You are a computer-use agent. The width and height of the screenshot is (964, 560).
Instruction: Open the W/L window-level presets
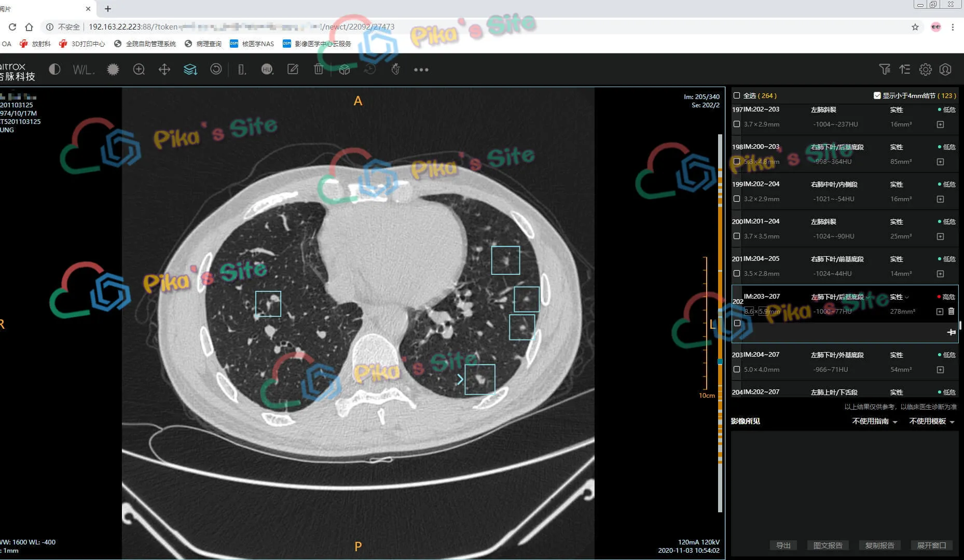point(84,69)
